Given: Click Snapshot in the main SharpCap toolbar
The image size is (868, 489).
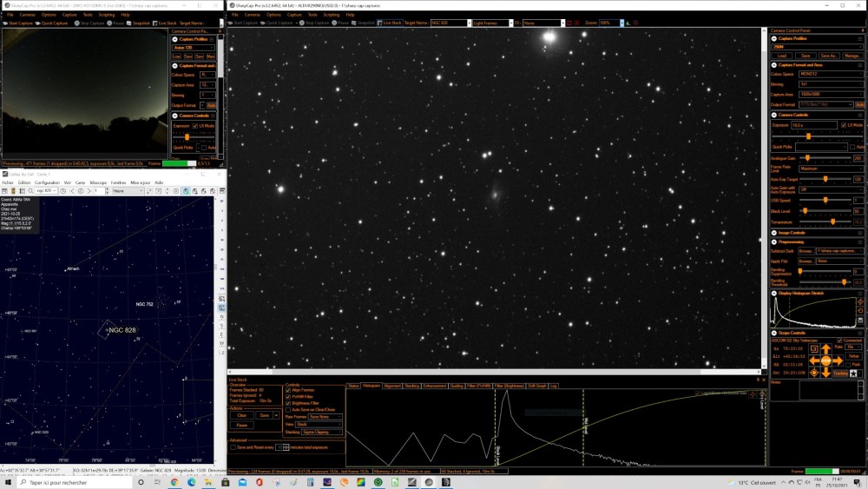Looking at the screenshot, I should click(363, 23).
